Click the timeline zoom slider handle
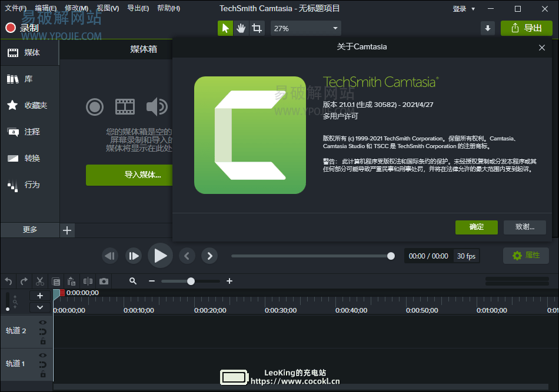The image size is (559, 392). click(x=191, y=282)
